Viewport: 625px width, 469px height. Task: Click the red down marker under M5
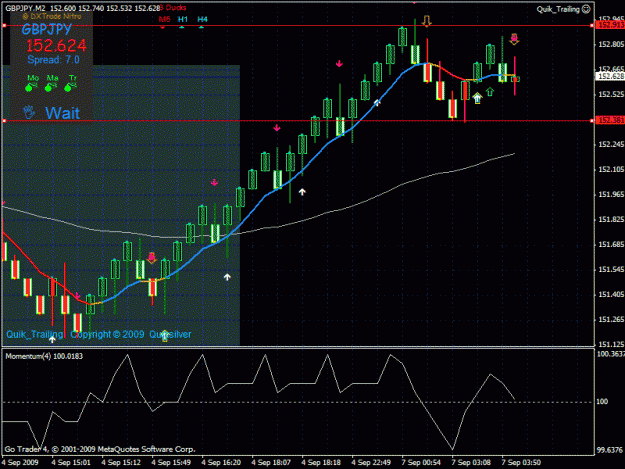click(x=163, y=27)
